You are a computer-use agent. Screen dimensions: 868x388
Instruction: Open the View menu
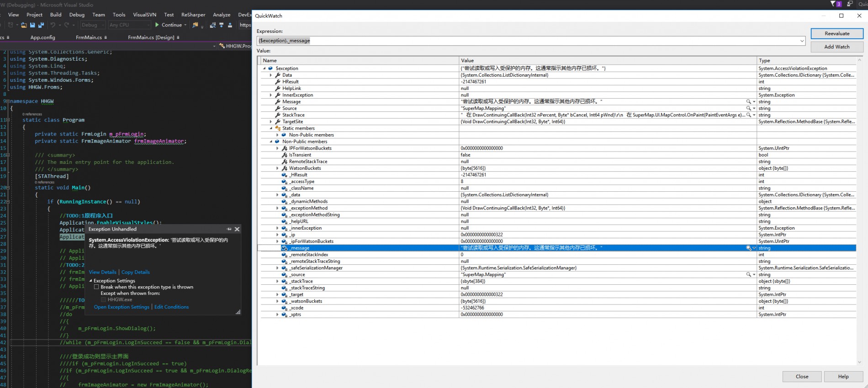(14, 15)
